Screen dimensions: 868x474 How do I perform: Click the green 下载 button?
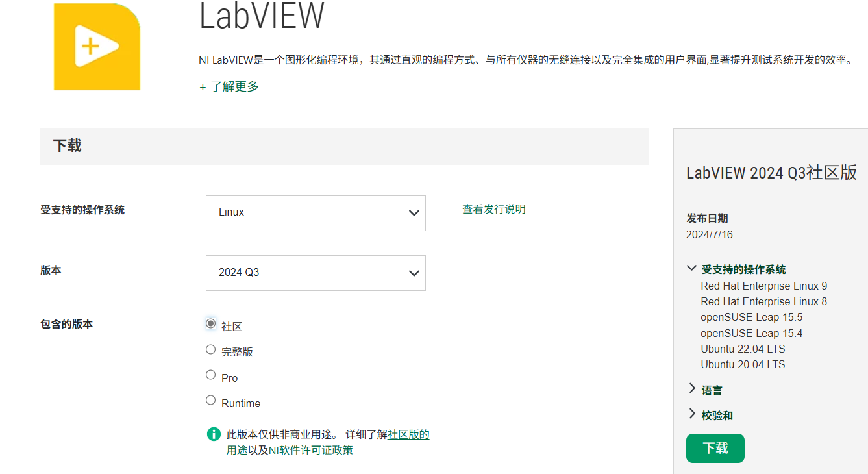click(715, 448)
